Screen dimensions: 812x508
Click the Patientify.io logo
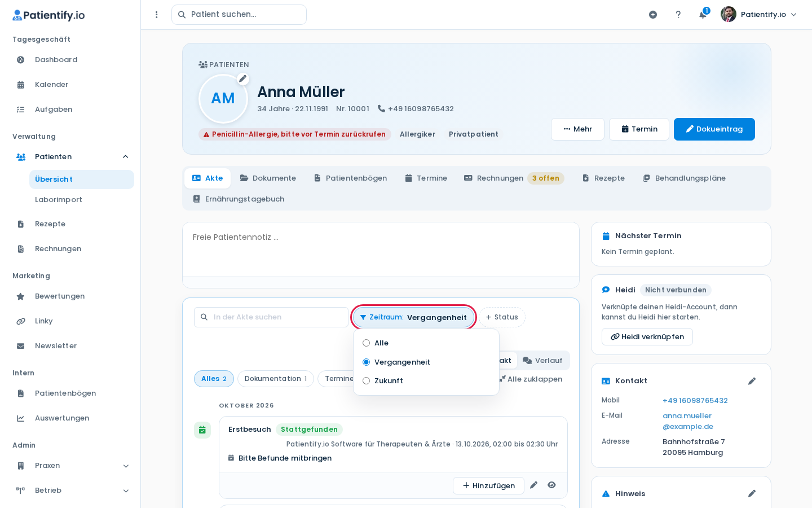(x=48, y=15)
